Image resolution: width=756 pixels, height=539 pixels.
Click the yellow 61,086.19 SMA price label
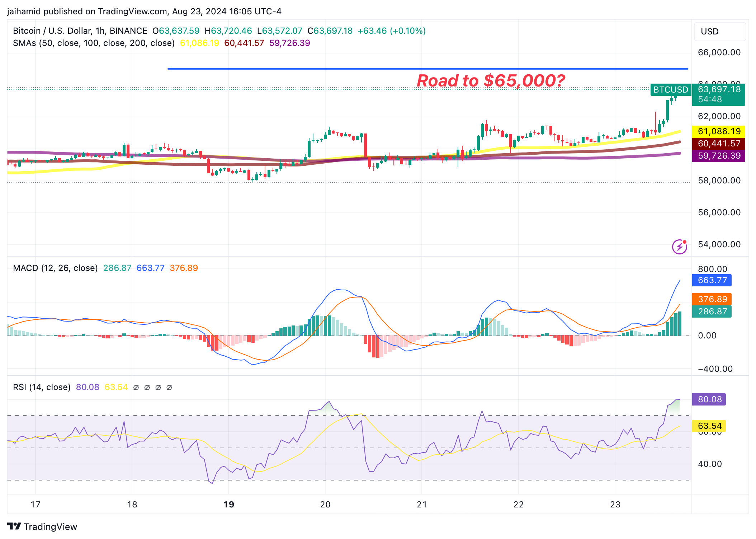[x=718, y=132]
